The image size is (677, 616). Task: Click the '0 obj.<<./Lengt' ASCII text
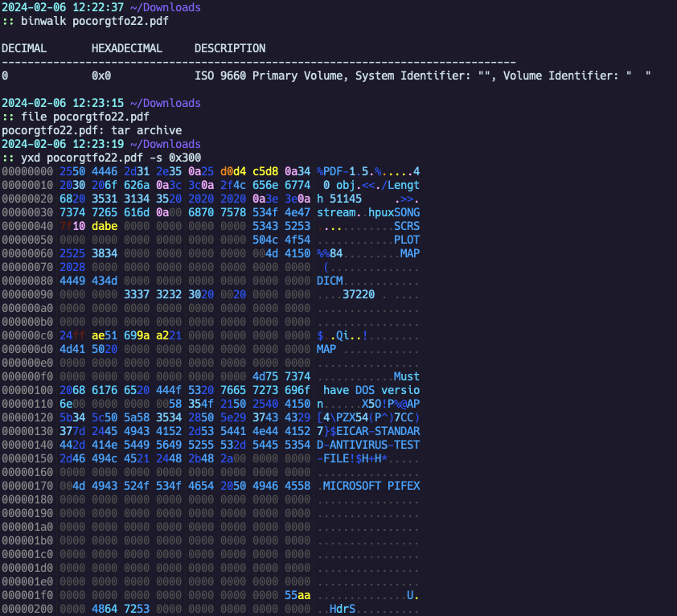[x=371, y=185]
